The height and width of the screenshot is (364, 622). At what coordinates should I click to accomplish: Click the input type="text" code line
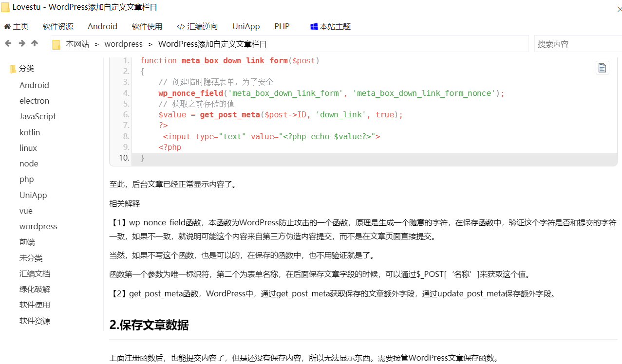[x=271, y=136]
